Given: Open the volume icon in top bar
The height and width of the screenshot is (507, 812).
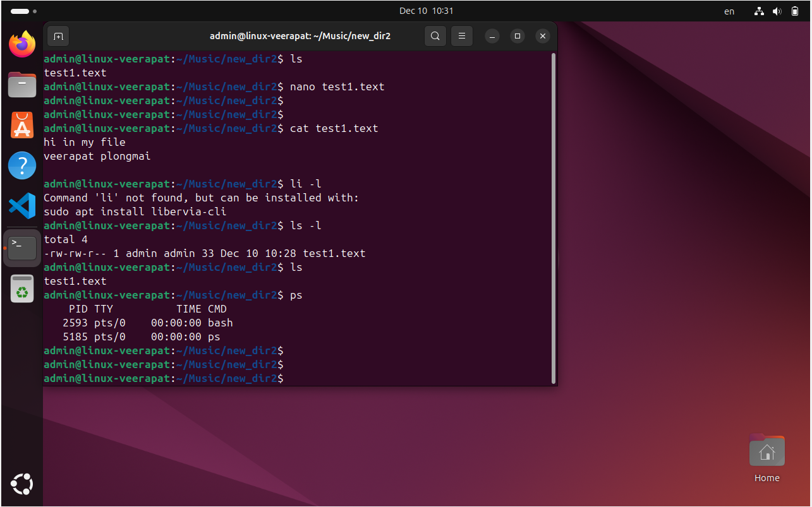Looking at the screenshot, I should (x=777, y=11).
